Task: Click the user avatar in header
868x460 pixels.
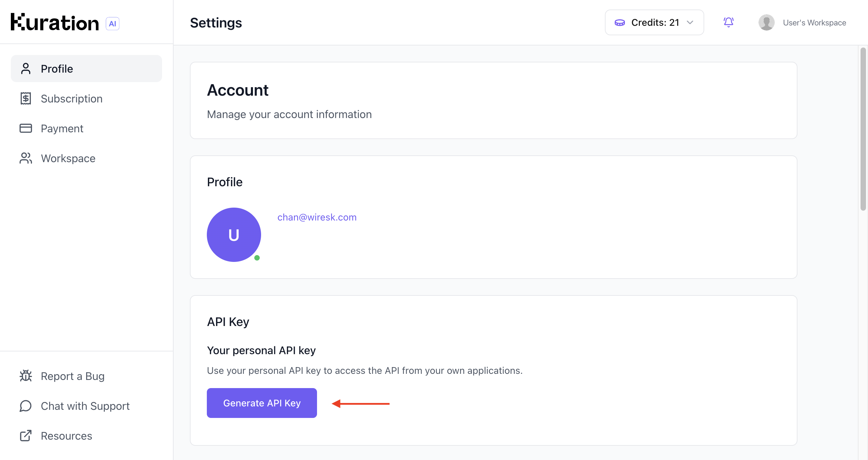Action: (x=766, y=22)
